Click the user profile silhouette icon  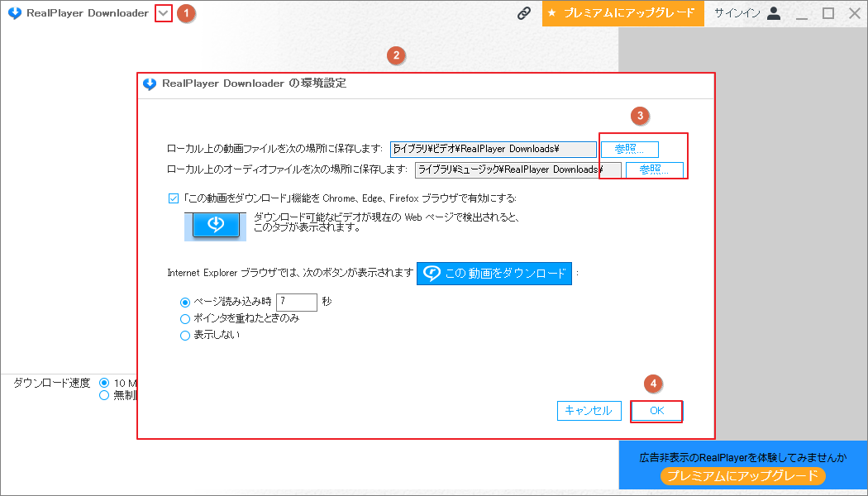tap(774, 13)
